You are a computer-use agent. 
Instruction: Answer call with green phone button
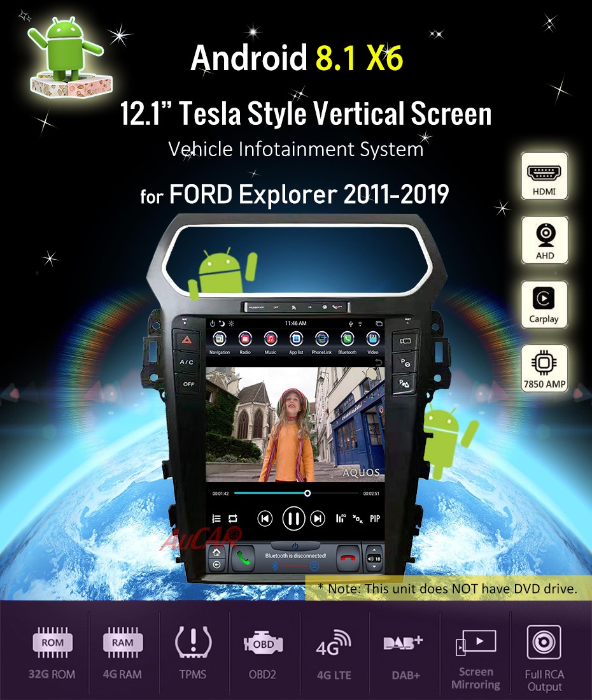tap(243, 559)
